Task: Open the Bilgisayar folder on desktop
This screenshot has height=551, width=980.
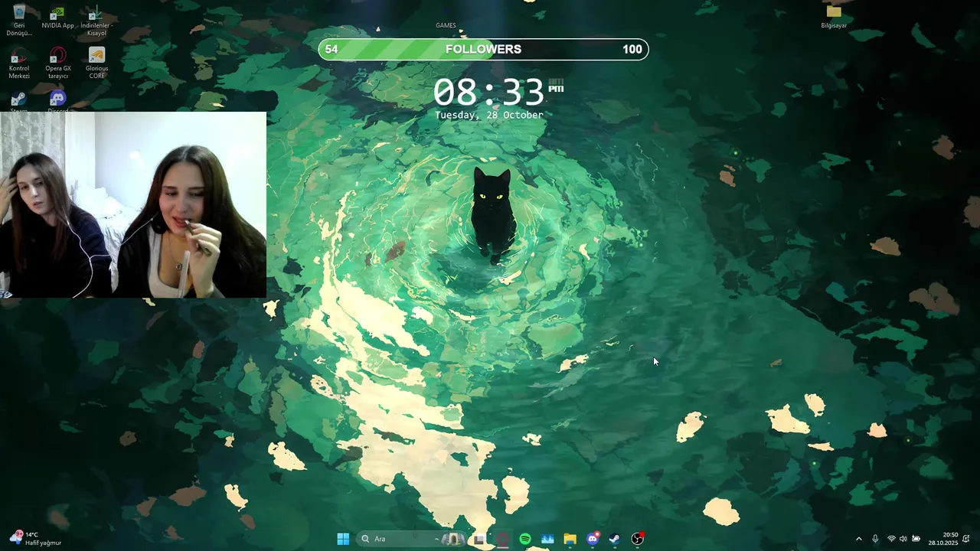Action: pyautogui.click(x=834, y=16)
